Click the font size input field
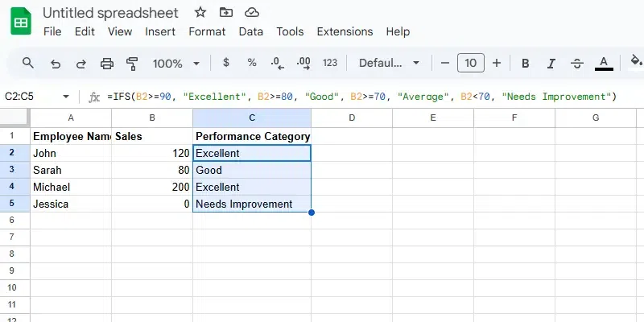 tap(471, 63)
